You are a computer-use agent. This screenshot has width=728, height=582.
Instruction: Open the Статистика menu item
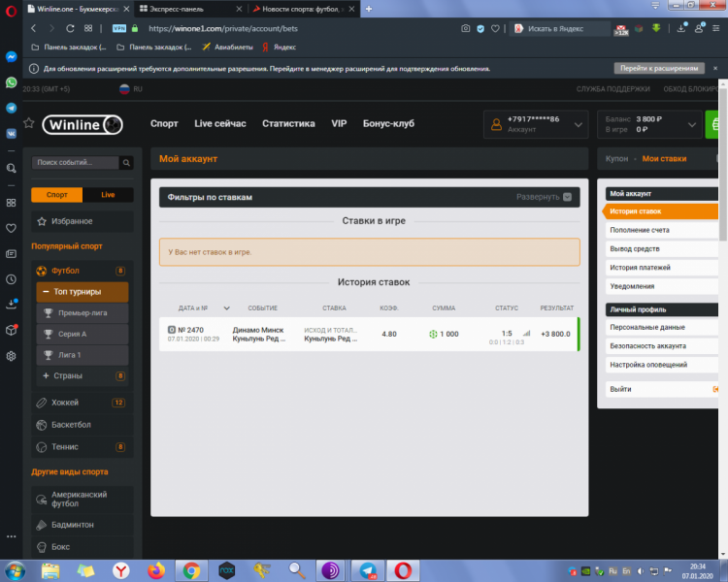288,124
